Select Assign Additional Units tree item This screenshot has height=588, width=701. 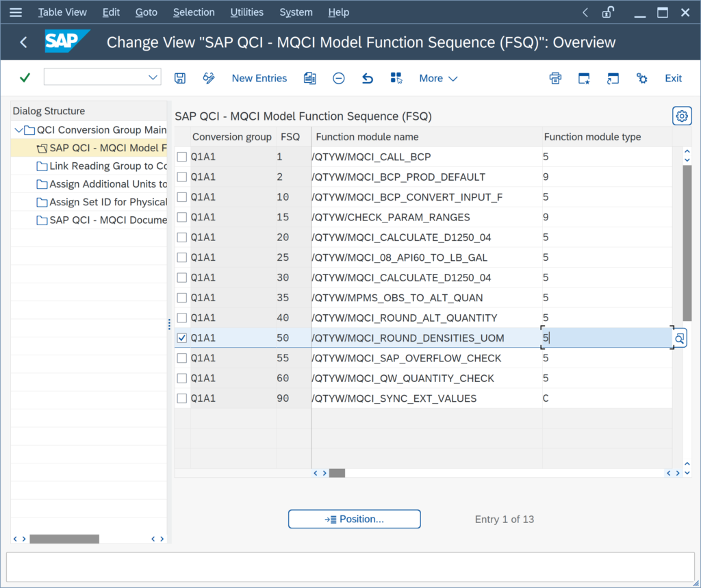point(107,183)
